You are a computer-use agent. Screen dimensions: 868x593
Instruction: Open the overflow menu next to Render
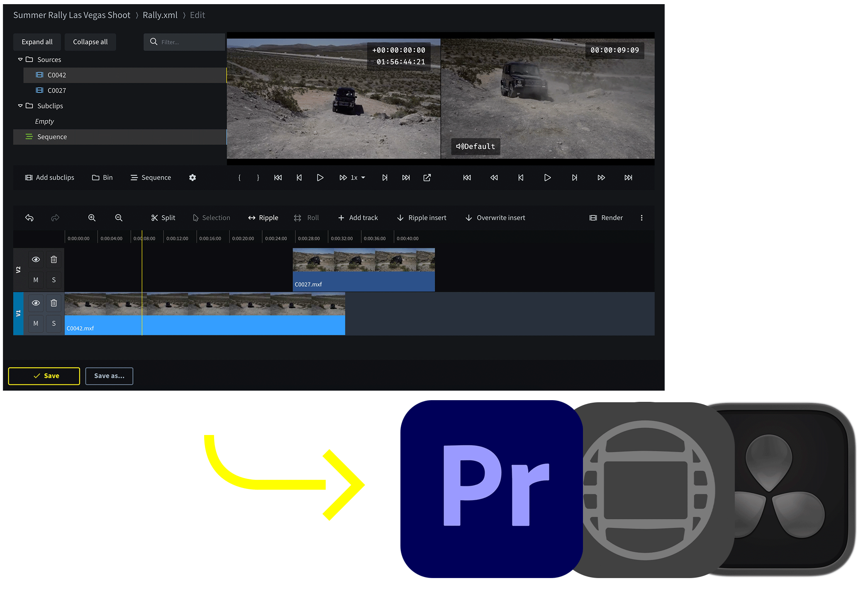pos(641,217)
